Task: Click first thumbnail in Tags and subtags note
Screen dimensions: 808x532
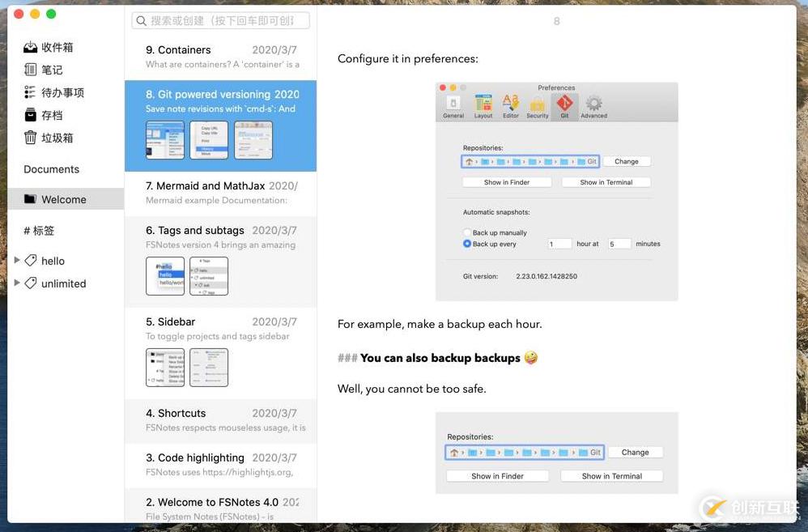Action: tap(165, 276)
